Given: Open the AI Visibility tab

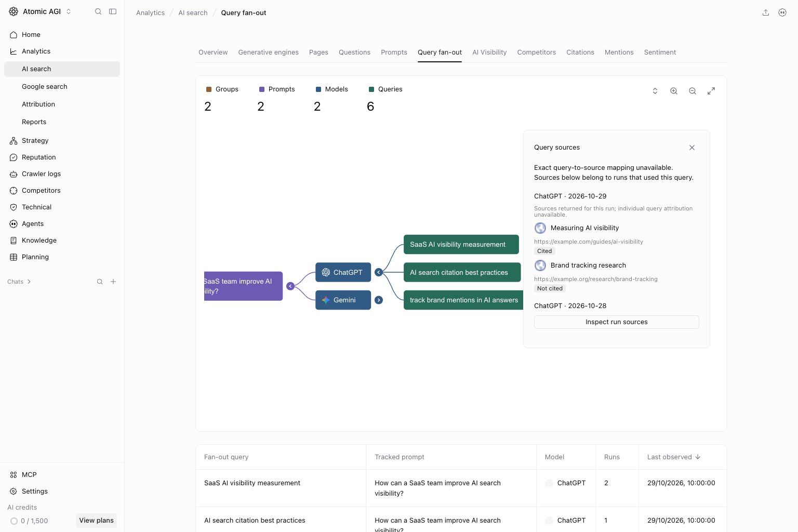Looking at the screenshot, I should pos(489,52).
